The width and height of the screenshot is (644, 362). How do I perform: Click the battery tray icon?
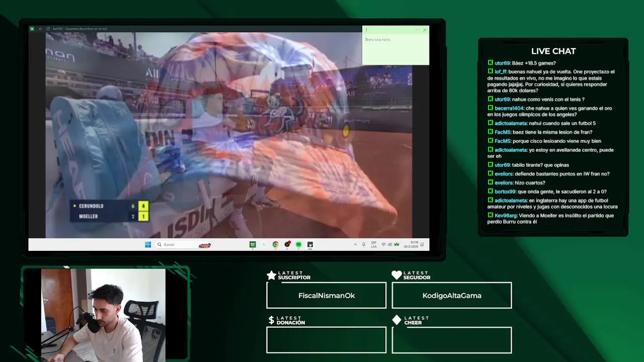[x=396, y=244]
